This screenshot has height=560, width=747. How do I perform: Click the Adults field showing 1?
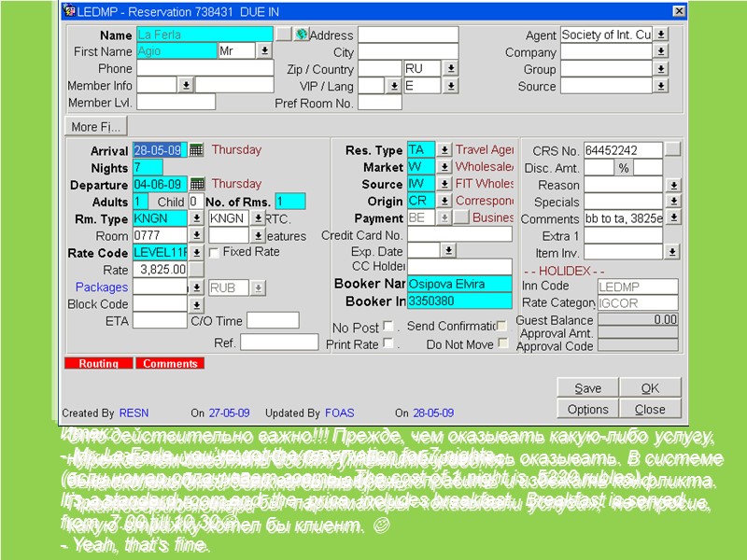141,202
